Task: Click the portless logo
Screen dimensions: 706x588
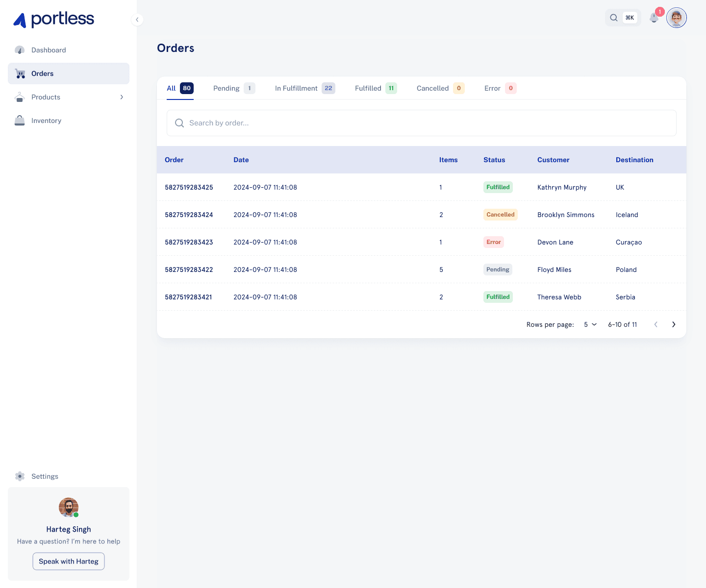Action: pyautogui.click(x=53, y=20)
